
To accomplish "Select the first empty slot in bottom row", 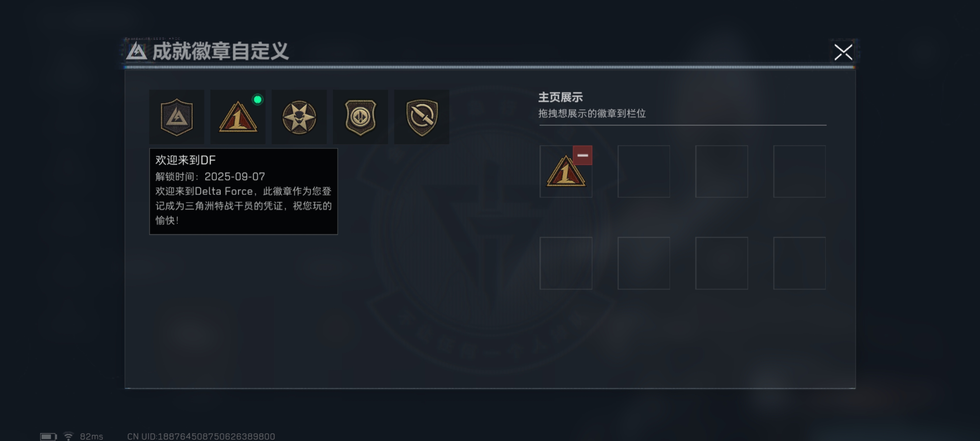I will coord(566,263).
